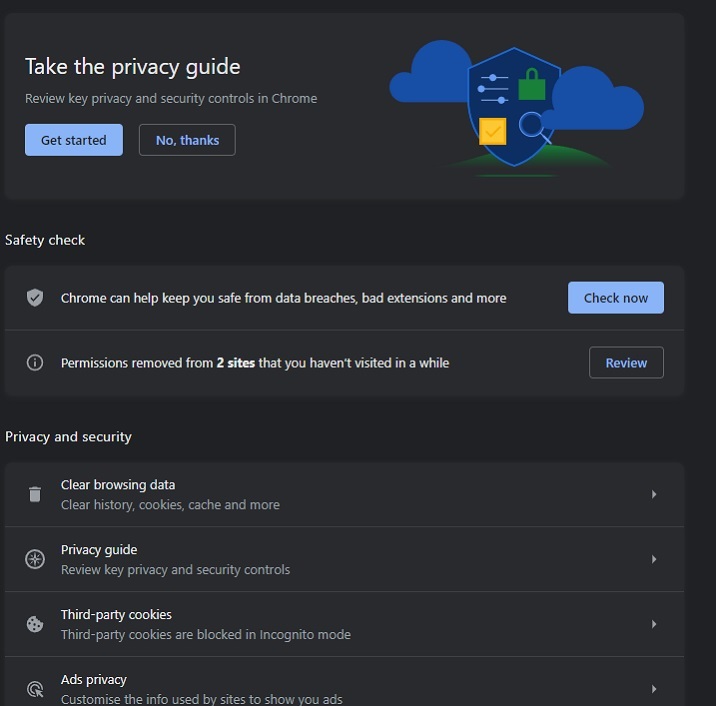The height and width of the screenshot is (706, 716).
Task: Open the Clear browsing data entry
Action: point(170,494)
